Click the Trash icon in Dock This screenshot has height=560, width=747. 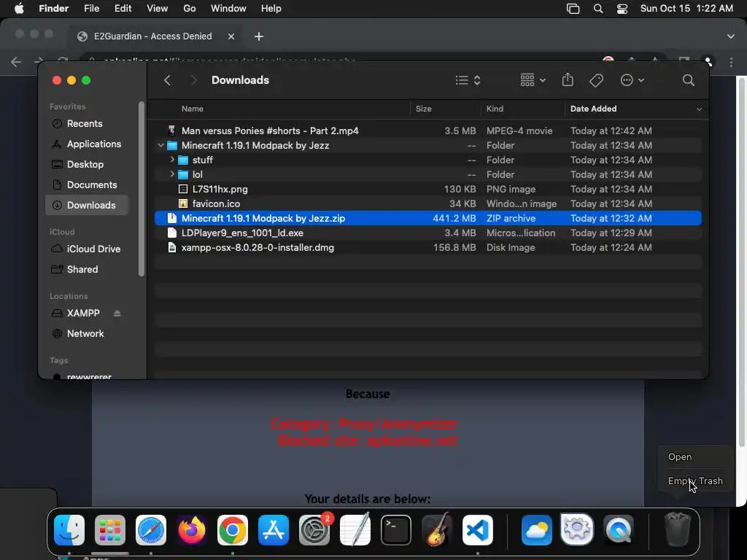[678, 529]
